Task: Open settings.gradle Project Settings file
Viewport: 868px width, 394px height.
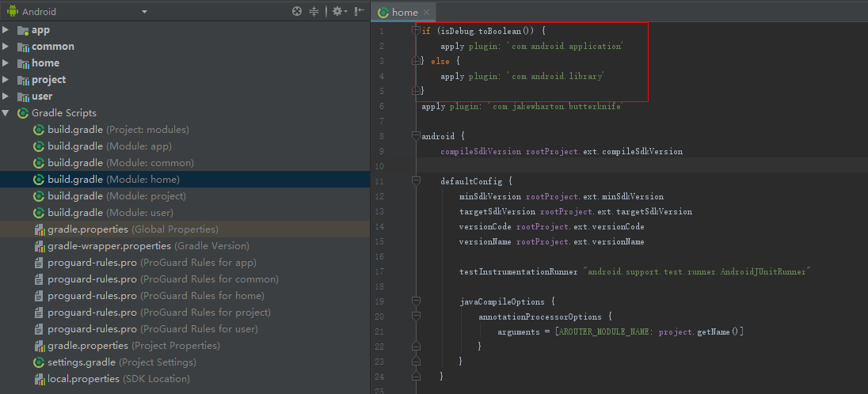Action: pos(81,362)
